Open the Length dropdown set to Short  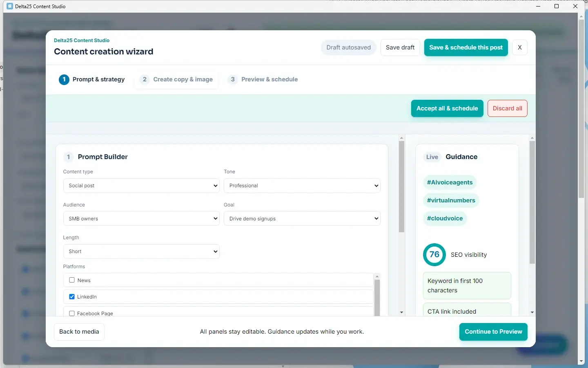141,251
